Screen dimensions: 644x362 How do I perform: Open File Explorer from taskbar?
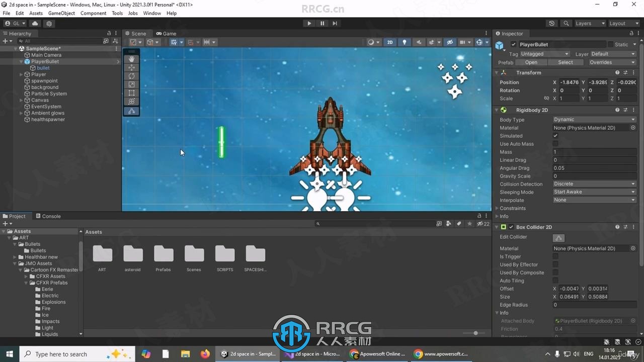click(185, 354)
